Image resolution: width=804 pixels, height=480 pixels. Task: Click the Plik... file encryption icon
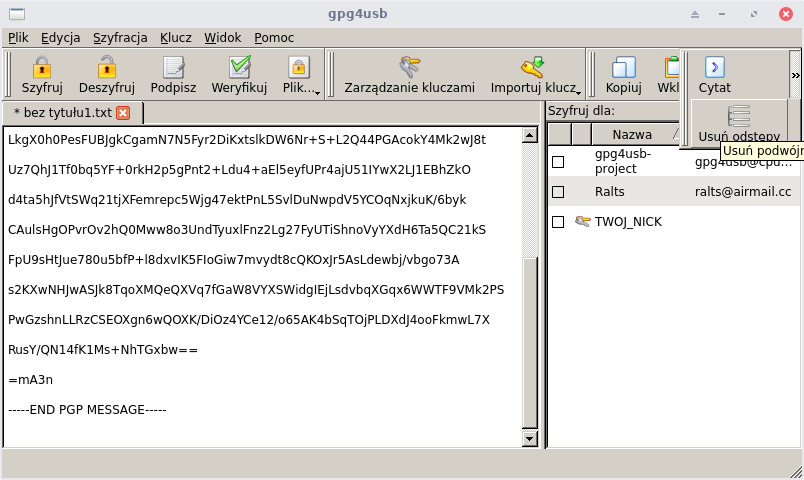point(298,67)
